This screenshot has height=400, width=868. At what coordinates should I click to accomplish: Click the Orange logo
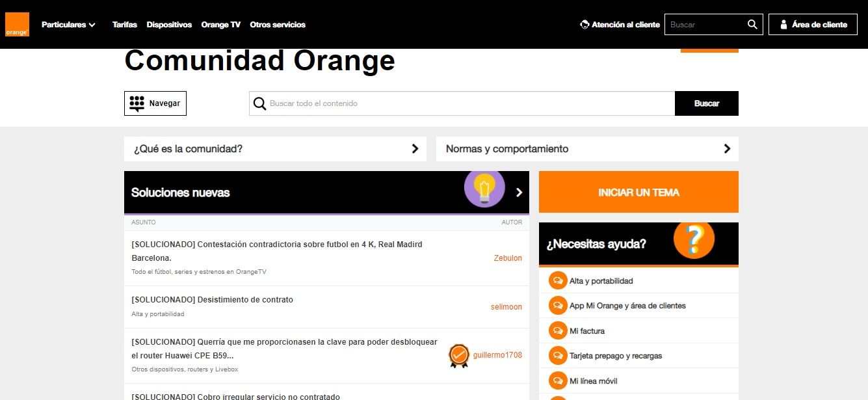[17, 25]
